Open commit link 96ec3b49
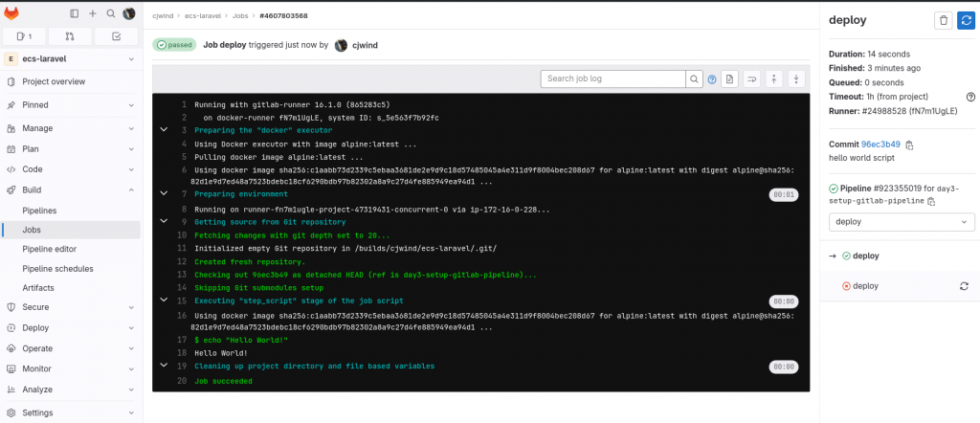The image size is (980, 423). [880, 145]
